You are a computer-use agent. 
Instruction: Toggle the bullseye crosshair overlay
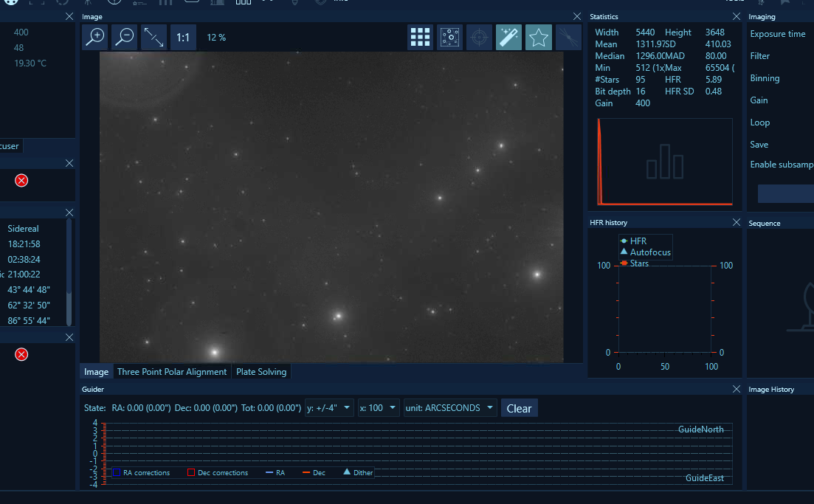(479, 38)
